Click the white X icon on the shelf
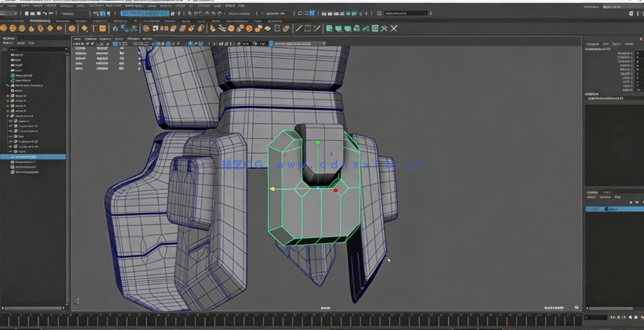 pos(394,28)
